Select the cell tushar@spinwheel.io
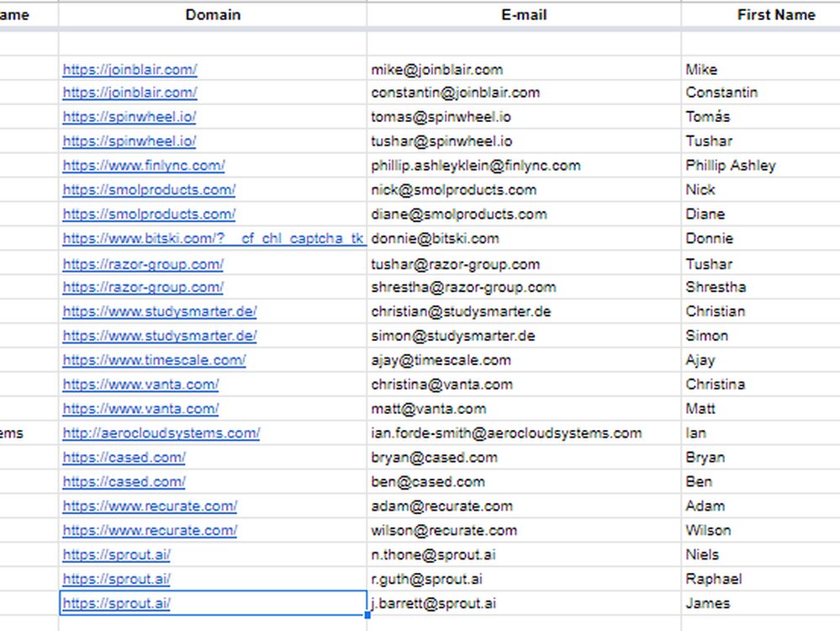The width and height of the screenshot is (840, 631). [x=524, y=141]
